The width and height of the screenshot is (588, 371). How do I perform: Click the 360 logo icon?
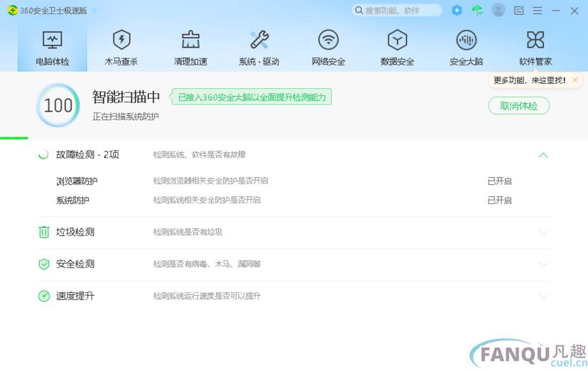click(12, 11)
